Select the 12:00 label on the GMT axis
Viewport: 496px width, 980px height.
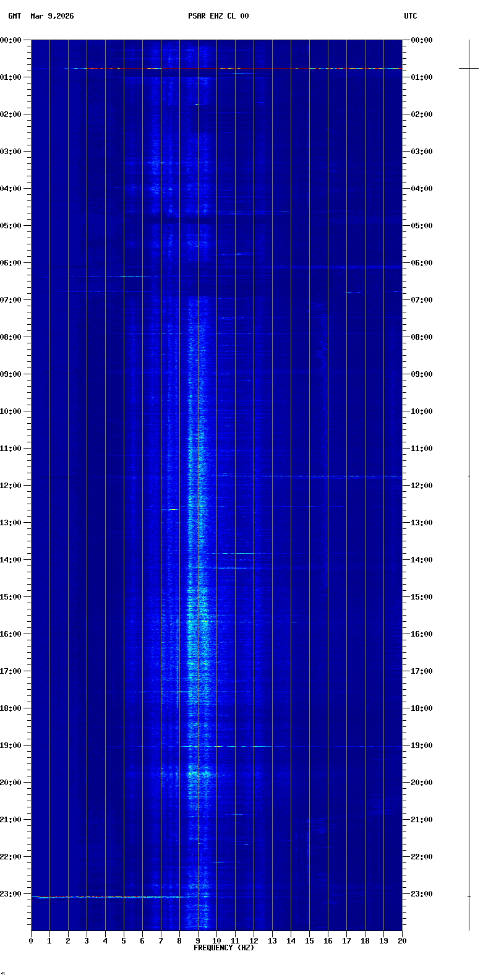point(11,486)
